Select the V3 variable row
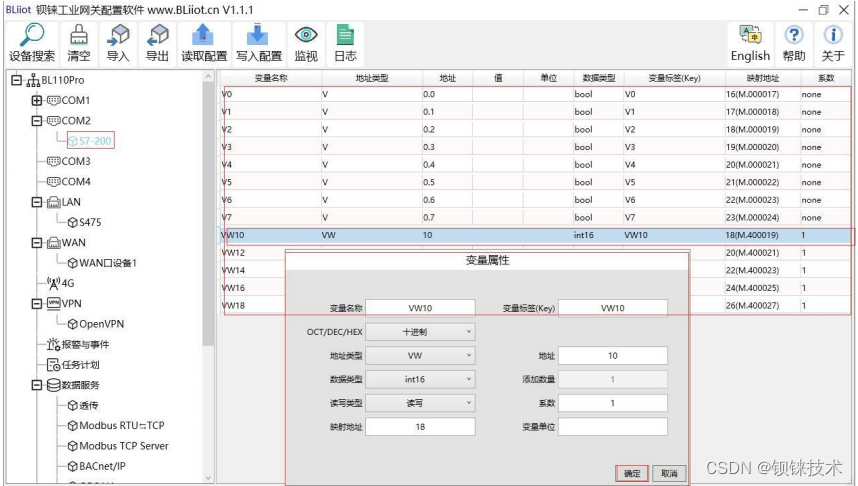858x486 pixels. (x=536, y=147)
